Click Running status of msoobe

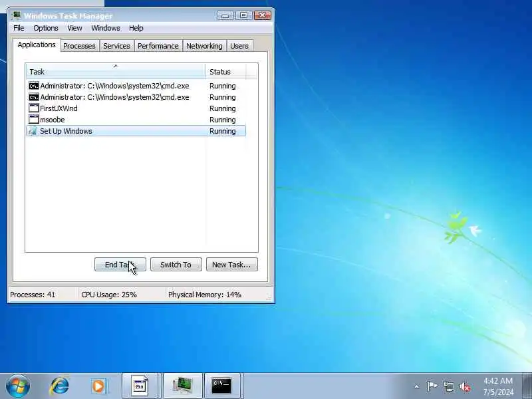223,120
